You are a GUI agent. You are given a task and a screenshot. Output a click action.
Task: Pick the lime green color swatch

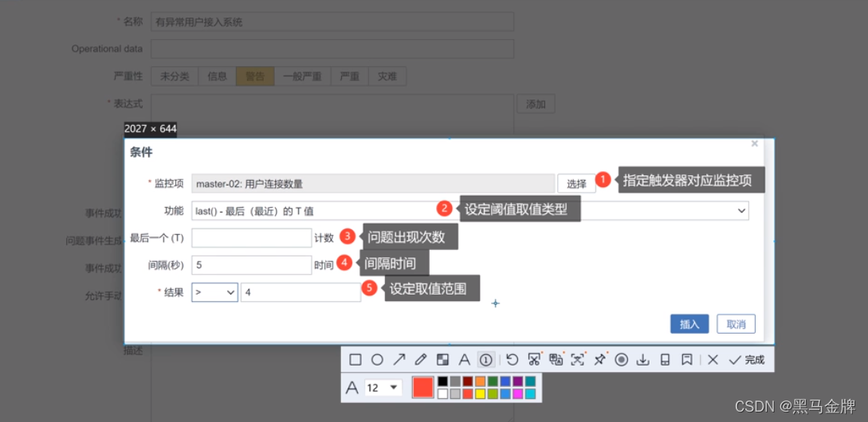pyautogui.click(x=493, y=394)
